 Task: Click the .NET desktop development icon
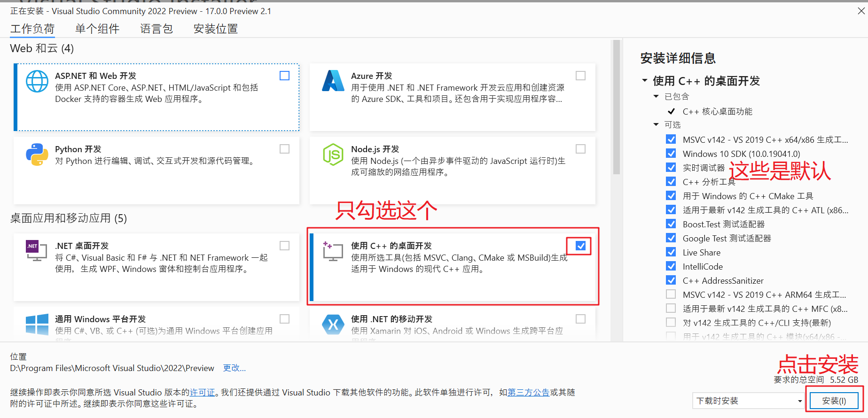[37, 250]
